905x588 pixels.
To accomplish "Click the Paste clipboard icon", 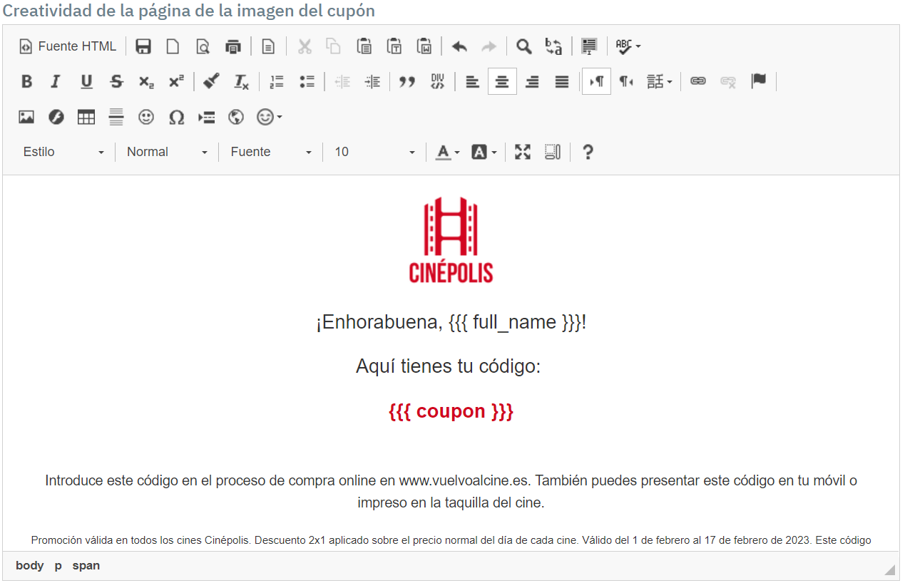I will (x=364, y=46).
